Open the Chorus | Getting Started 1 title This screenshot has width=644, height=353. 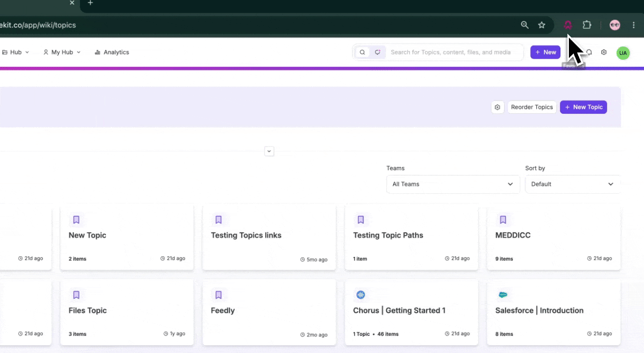[400, 311]
